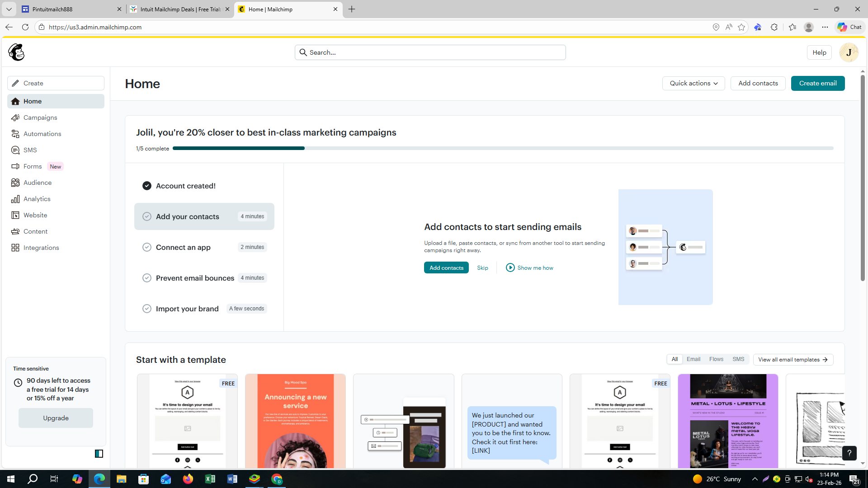Open the Integrations grid icon
The image size is (868, 488).
[x=15, y=248]
